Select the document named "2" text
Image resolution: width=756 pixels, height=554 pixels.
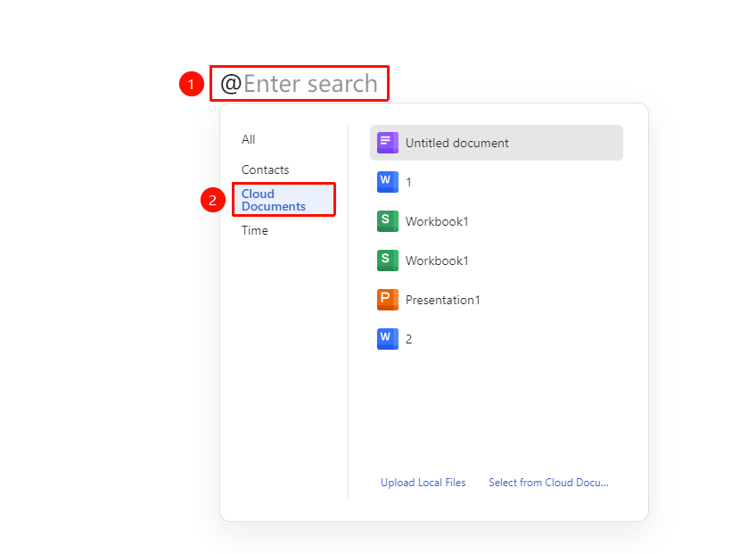408,339
